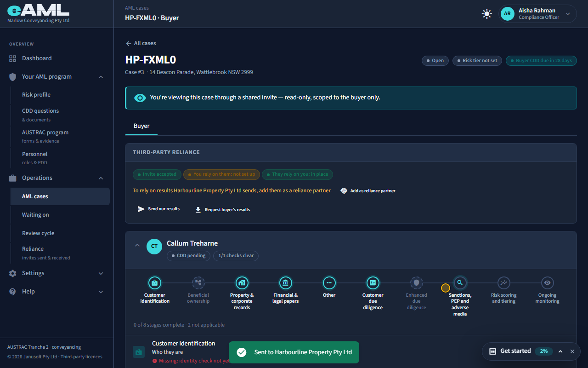Dismiss the Get started panel
This screenshot has width=588, height=368.
pos(572,351)
